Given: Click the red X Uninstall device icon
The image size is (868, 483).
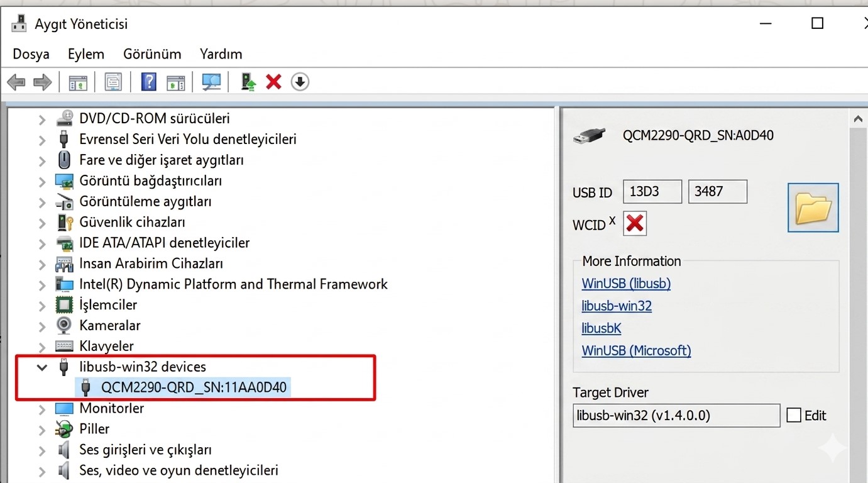Looking at the screenshot, I should (273, 82).
